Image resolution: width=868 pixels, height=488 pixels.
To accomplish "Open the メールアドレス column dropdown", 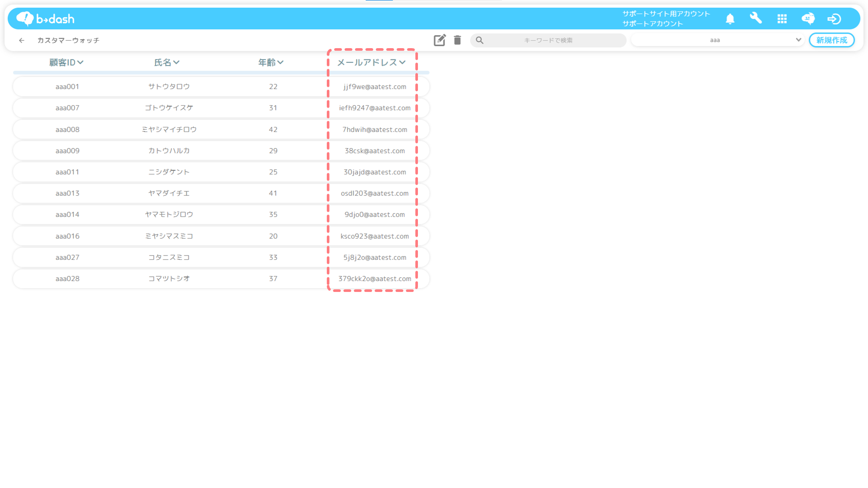I will click(x=372, y=62).
